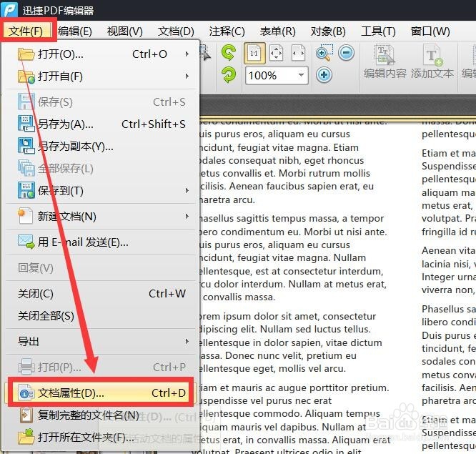Image resolution: width=476 pixels, height=454 pixels.
Task: Choose 新建文档(N) entry
Action: click(x=100, y=216)
